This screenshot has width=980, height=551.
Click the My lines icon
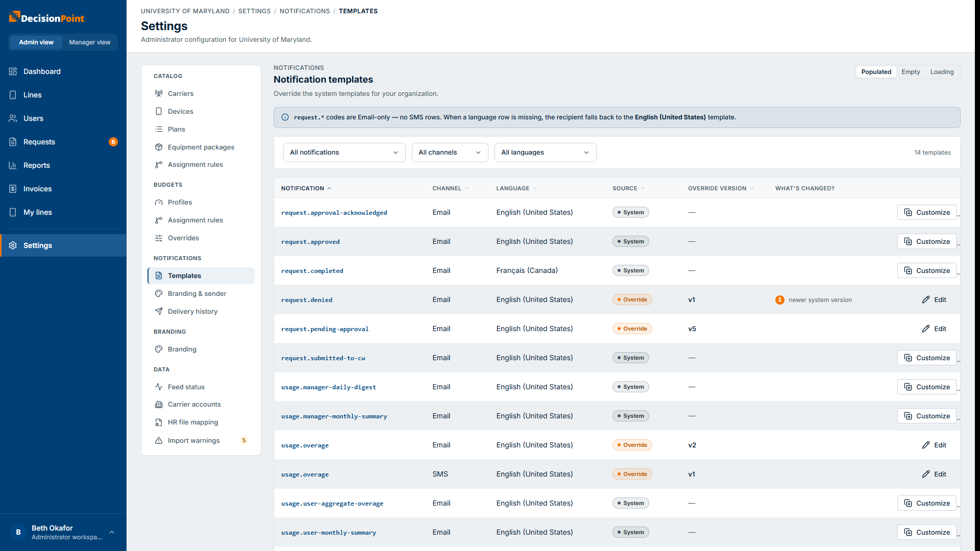tap(13, 212)
